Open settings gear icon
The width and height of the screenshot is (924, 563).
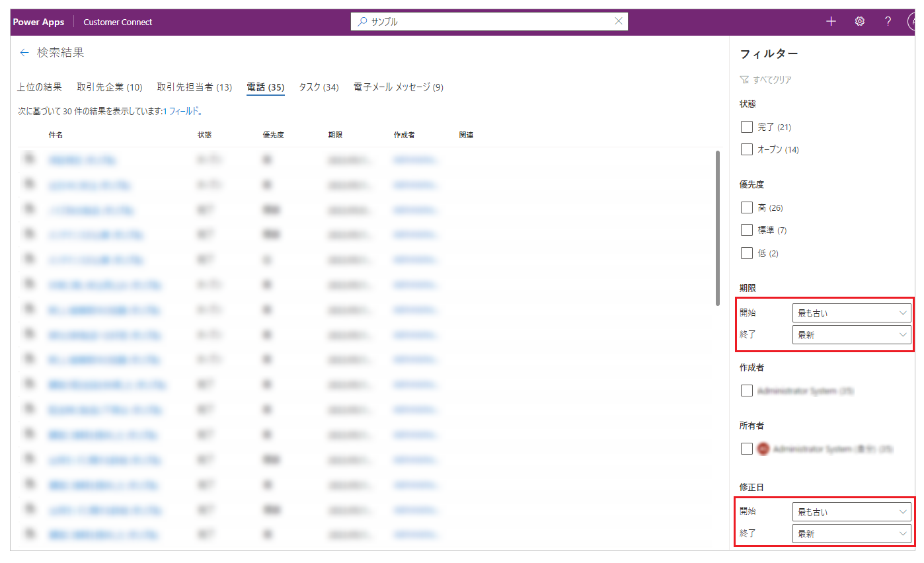click(x=860, y=21)
